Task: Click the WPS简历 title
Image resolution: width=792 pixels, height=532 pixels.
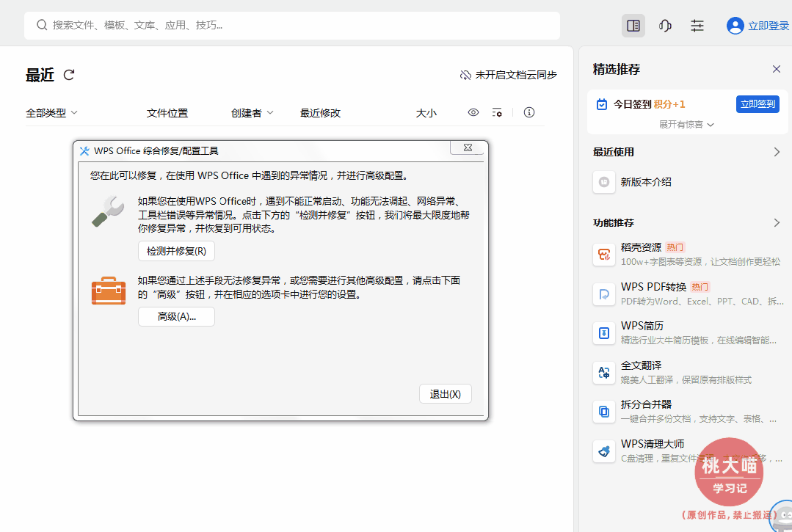Action: 642,326
